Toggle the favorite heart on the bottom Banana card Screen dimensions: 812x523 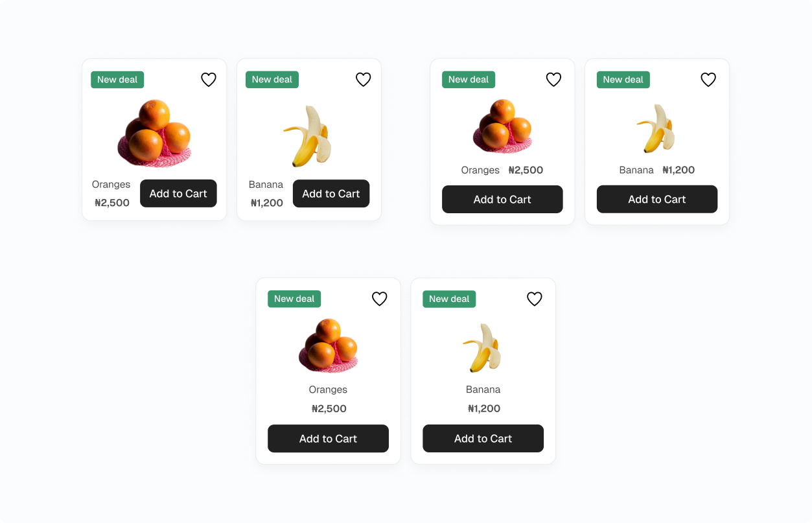pyautogui.click(x=535, y=299)
